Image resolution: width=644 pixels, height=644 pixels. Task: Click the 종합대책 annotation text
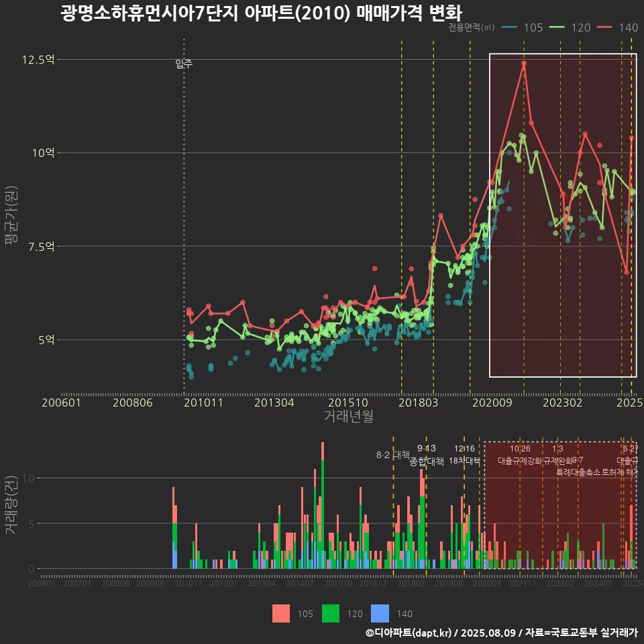pyautogui.click(x=427, y=462)
